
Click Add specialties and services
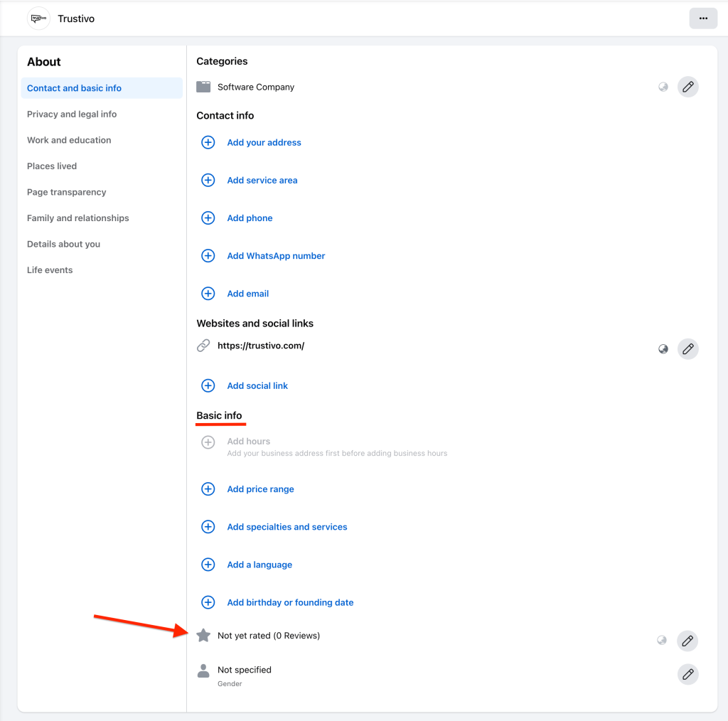[x=287, y=528]
